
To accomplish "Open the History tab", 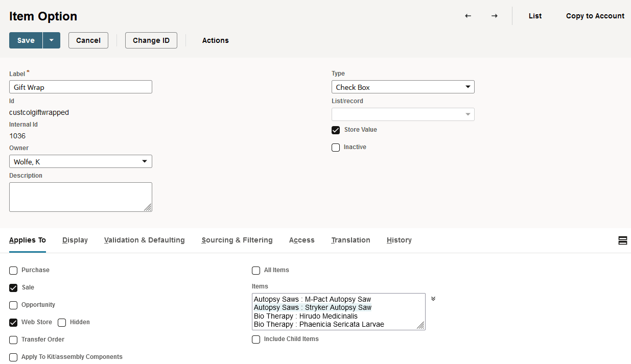I will click(x=399, y=240).
